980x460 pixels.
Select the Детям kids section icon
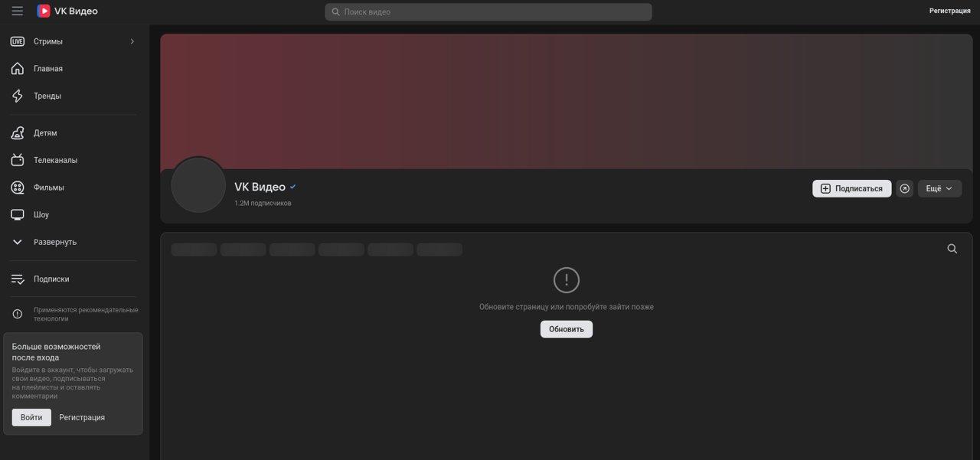point(18,132)
